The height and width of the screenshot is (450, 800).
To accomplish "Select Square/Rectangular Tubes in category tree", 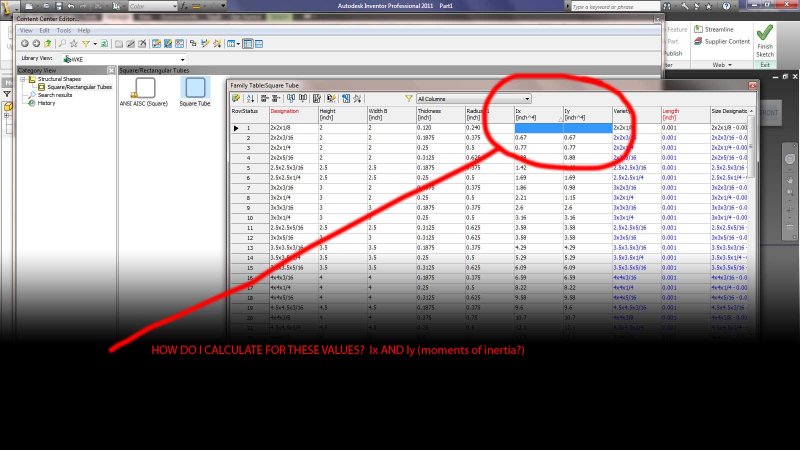I will [x=79, y=87].
